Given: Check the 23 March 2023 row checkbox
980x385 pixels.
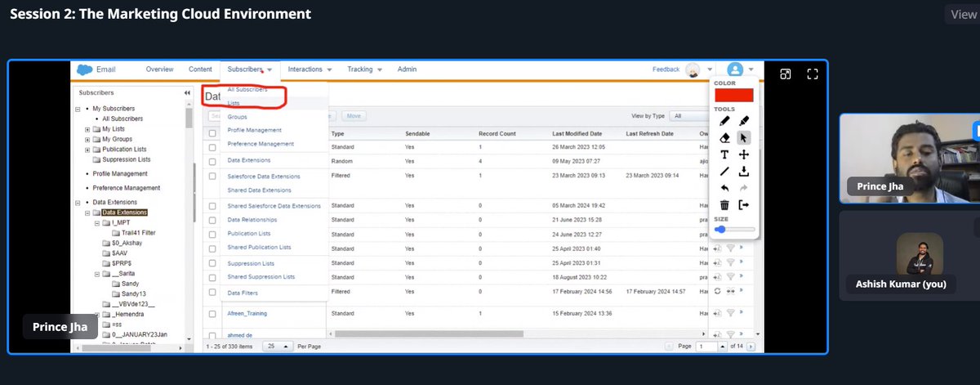Looking at the screenshot, I should (213, 175).
